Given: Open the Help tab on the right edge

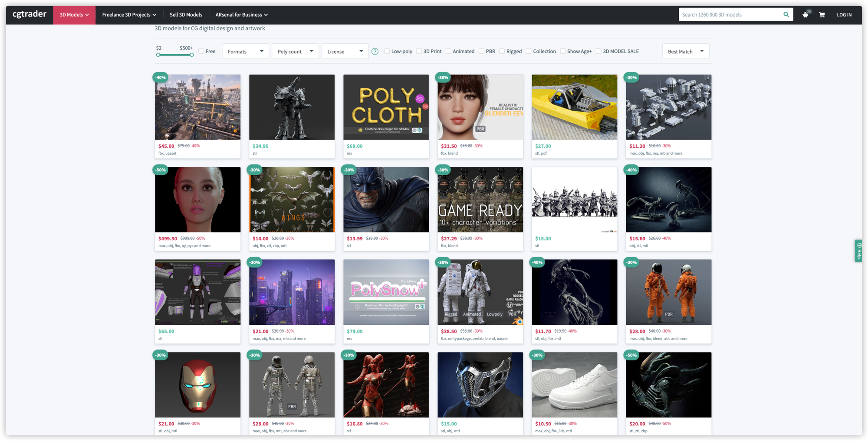Looking at the screenshot, I should (858, 251).
